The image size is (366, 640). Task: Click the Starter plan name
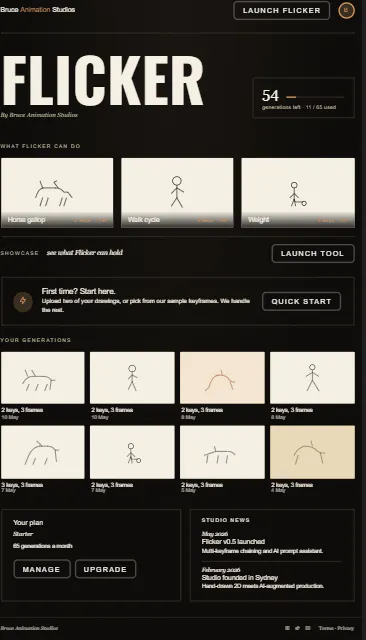pos(23,534)
